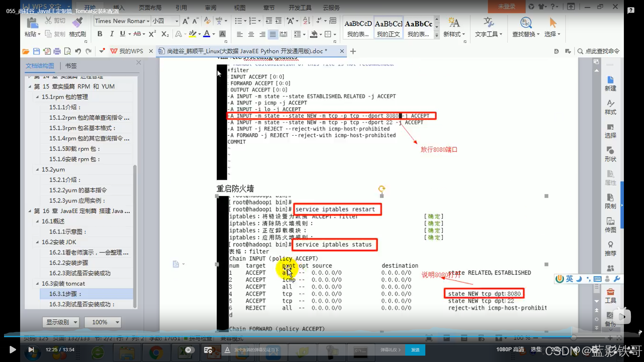Screen dimensions: 644x362
Task: Toggle Underline formatting
Action: tap(122, 34)
